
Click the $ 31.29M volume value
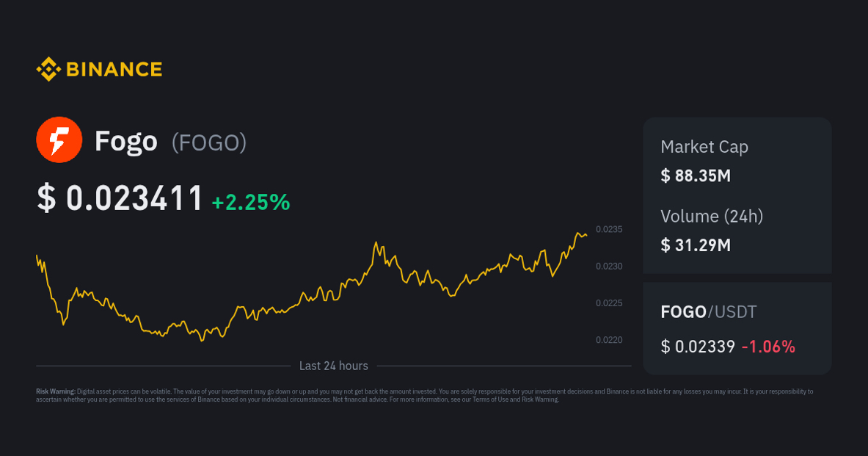point(696,245)
